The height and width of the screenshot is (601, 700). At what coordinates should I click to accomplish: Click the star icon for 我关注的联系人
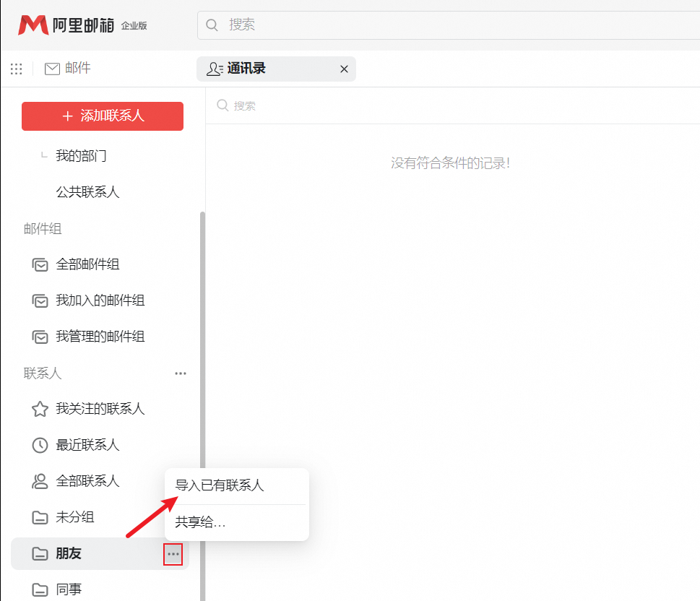click(40, 409)
